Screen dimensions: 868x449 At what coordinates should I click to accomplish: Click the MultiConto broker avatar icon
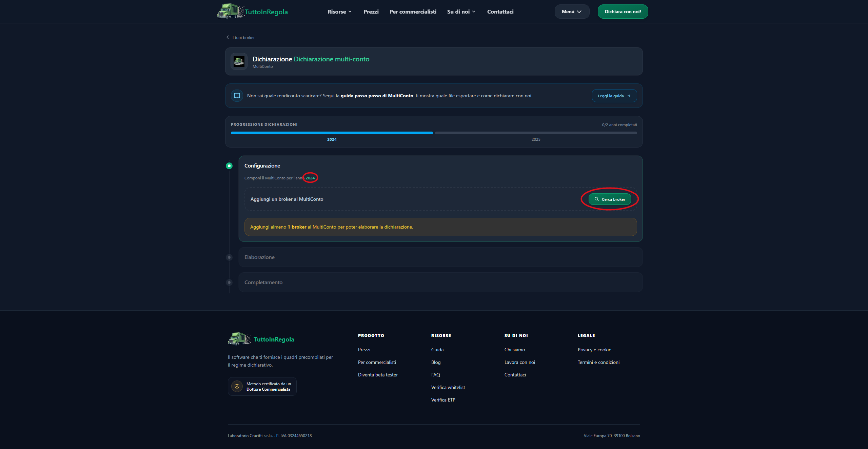point(239,61)
